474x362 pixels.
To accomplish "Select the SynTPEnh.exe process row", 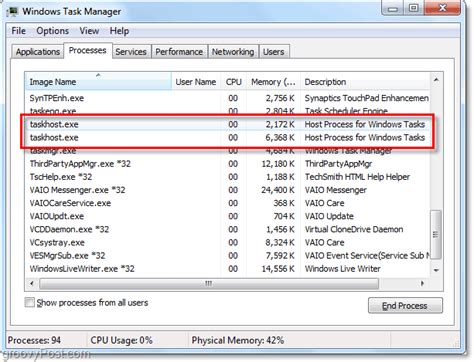I will pos(227,98).
